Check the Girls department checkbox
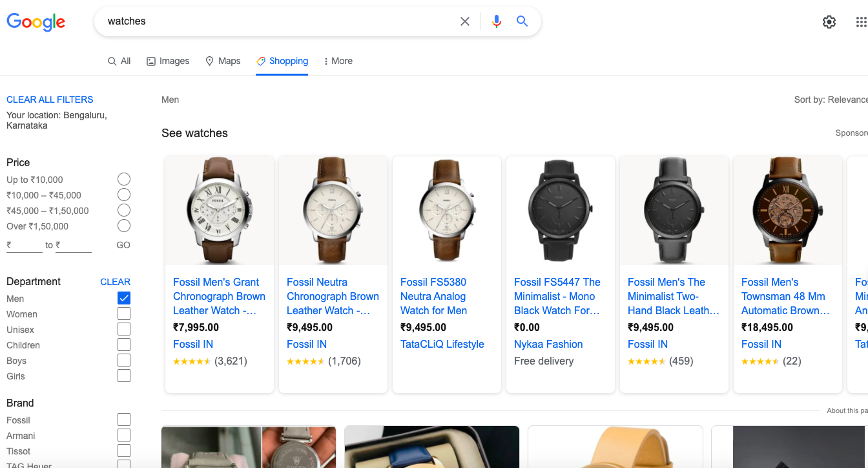This screenshot has width=868, height=468. (124, 376)
